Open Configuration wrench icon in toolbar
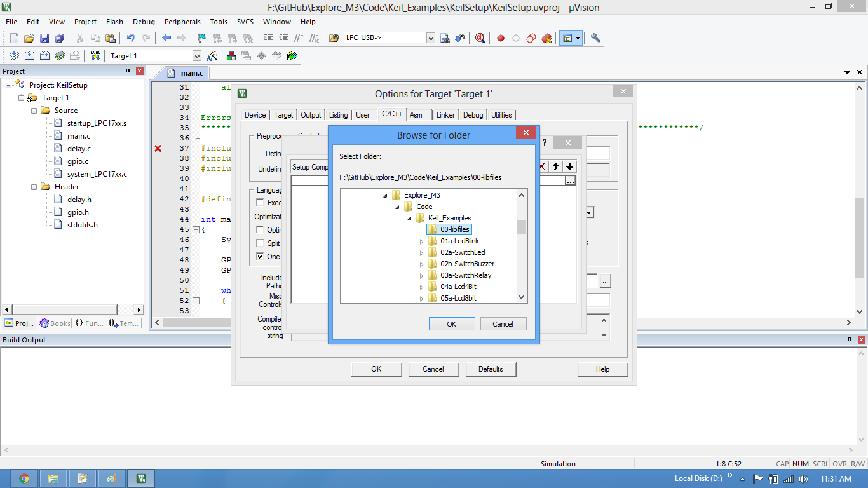Viewport: 868px width, 488px height. coord(595,38)
